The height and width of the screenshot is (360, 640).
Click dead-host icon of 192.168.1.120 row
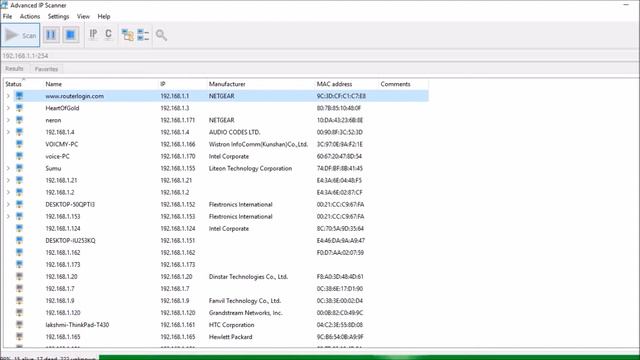click(x=19, y=313)
